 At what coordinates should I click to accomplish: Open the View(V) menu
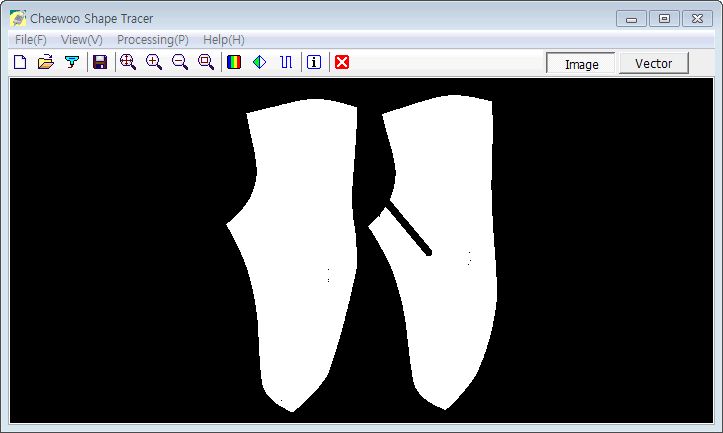[x=82, y=40]
